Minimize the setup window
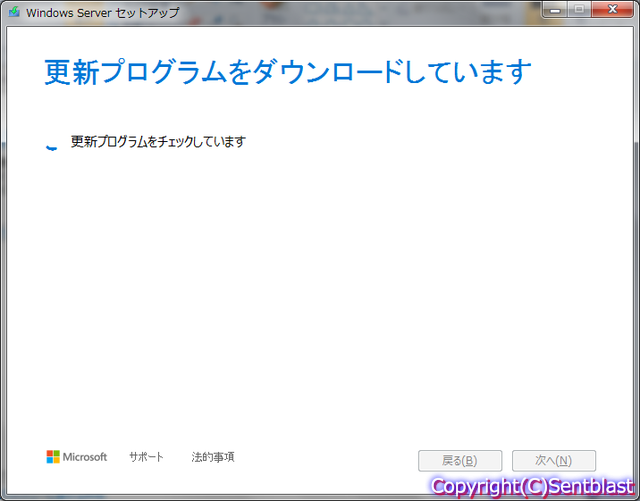The height and width of the screenshot is (501, 640). (x=555, y=9)
